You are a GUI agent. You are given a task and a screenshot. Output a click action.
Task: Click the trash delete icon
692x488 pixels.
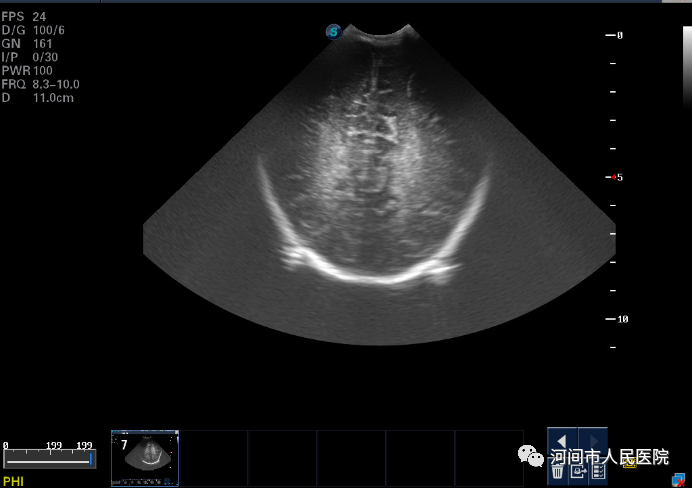557,472
